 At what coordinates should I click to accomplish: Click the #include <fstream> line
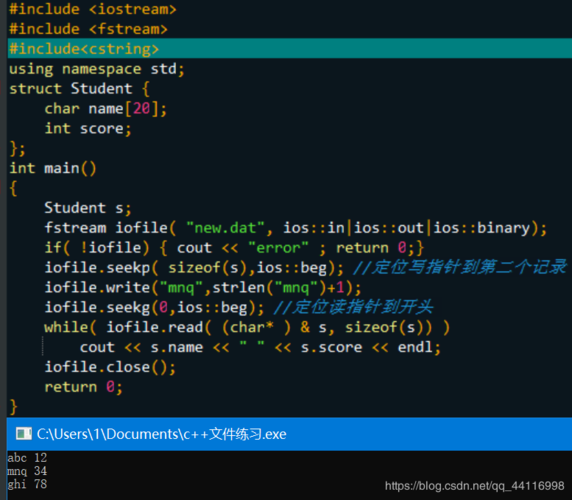click(88, 29)
